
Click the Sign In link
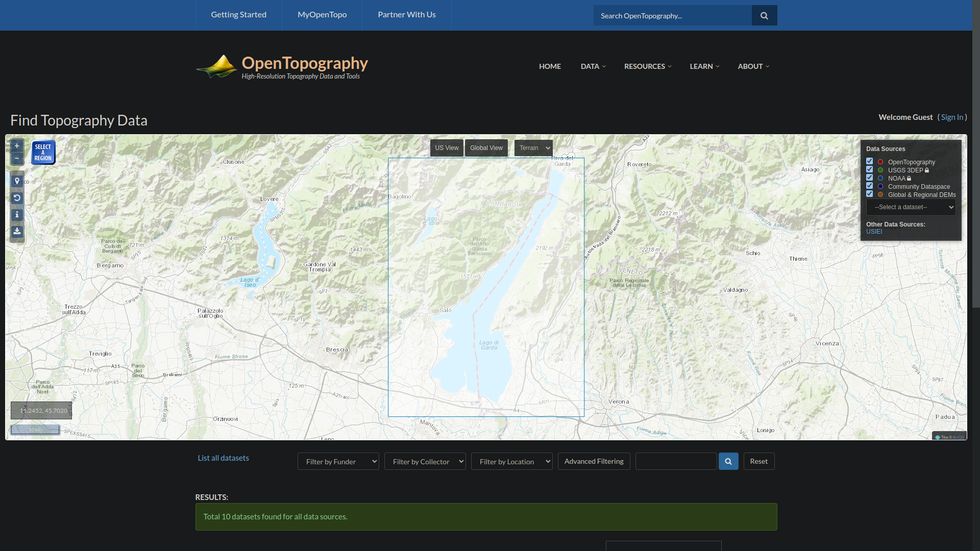[x=952, y=117]
